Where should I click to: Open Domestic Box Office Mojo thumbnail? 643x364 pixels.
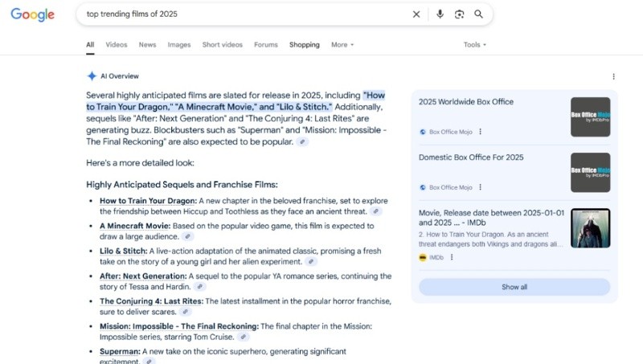tap(591, 173)
